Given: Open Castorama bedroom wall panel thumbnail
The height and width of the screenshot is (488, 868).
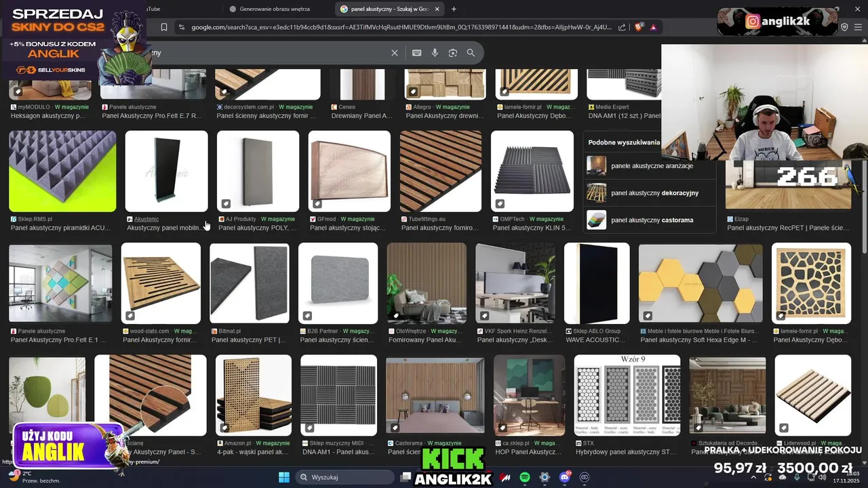Looking at the screenshot, I should pyautogui.click(x=435, y=395).
